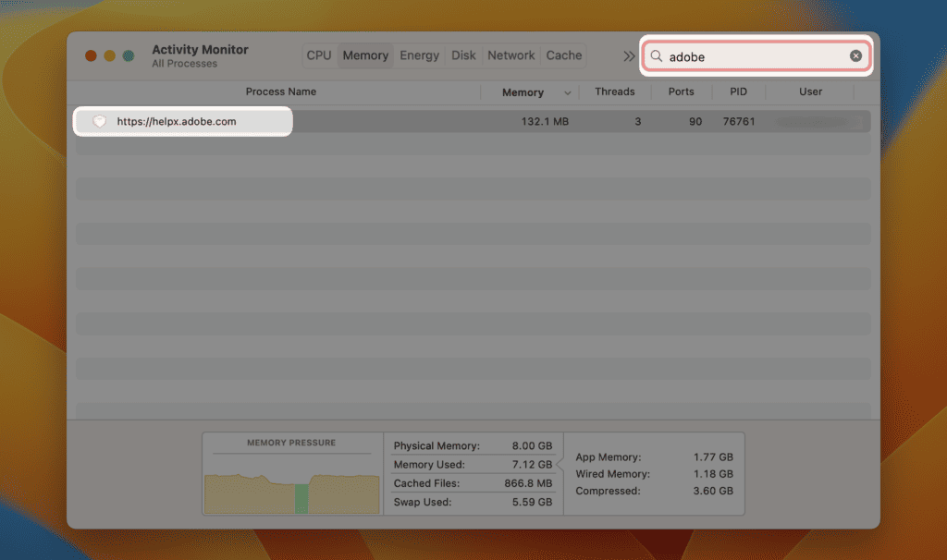Click the Ports value 90
Screen dimensions: 947x560
point(695,121)
